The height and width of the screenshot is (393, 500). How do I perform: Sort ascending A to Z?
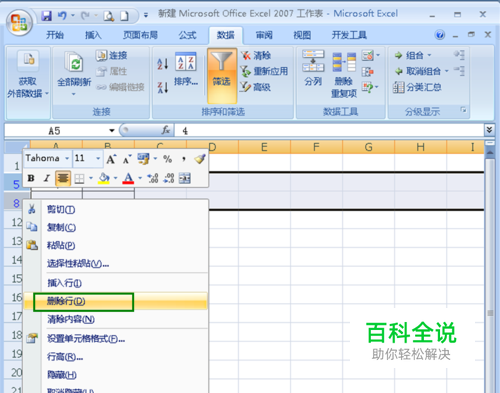[x=163, y=63]
